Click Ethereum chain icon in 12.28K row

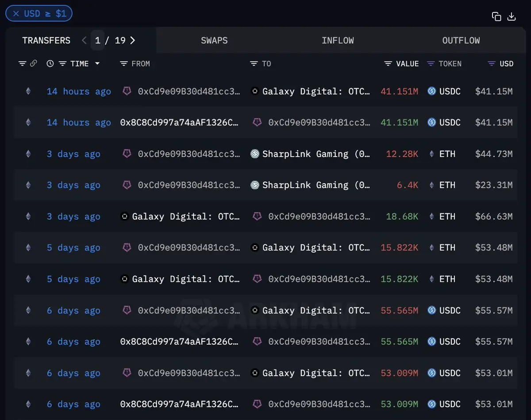pyautogui.click(x=28, y=154)
